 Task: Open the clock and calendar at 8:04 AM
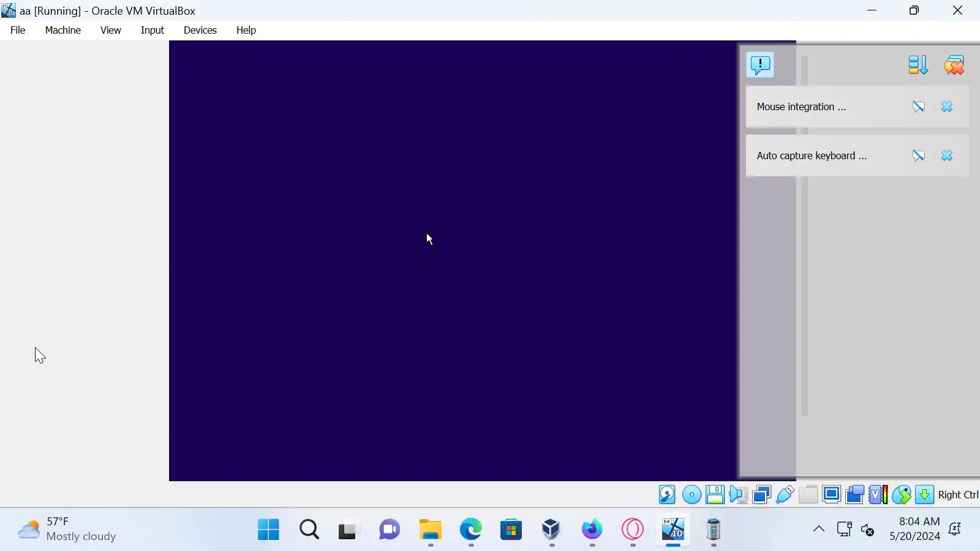click(x=915, y=529)
